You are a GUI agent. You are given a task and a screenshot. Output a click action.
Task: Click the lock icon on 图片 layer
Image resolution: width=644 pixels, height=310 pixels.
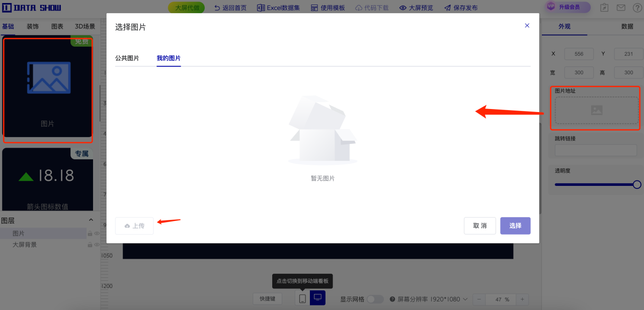(90, 234)
